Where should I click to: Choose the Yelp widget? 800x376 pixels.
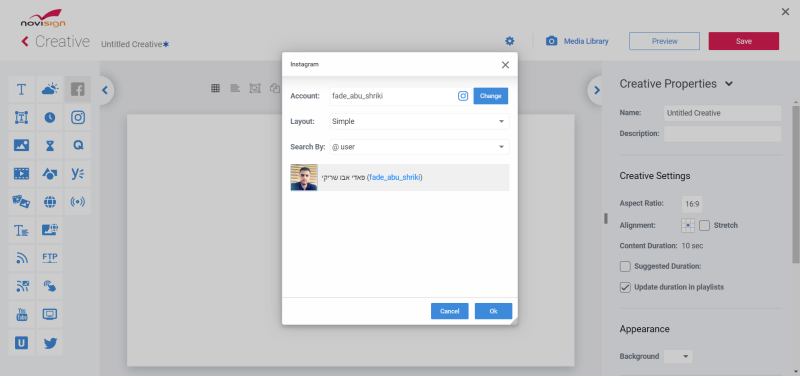click(x=78, y=173)
